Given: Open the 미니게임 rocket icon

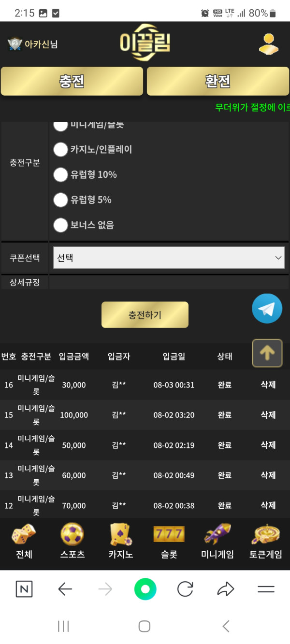Looking at the screenshot, I should point(217,534).
